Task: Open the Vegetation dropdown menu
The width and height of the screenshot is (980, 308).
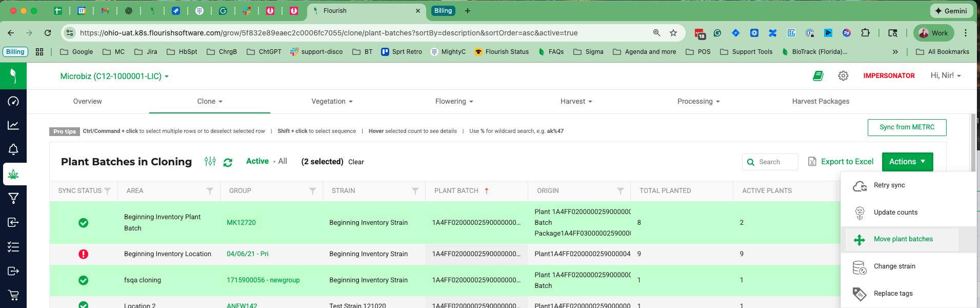Action: (x=332, y=102)
